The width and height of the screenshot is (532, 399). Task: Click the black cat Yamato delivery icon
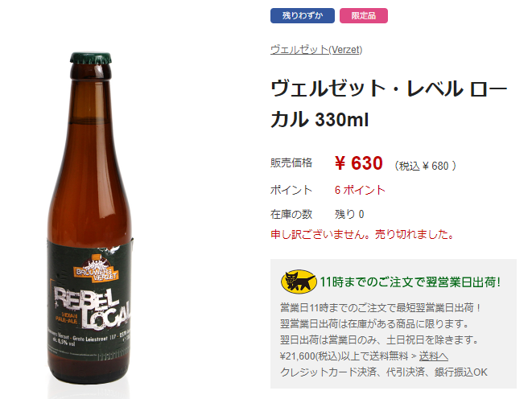[x=299, y=282]
